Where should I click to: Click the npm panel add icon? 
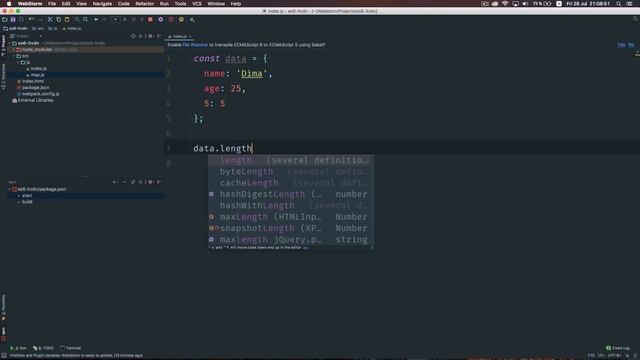pos(115,182)
